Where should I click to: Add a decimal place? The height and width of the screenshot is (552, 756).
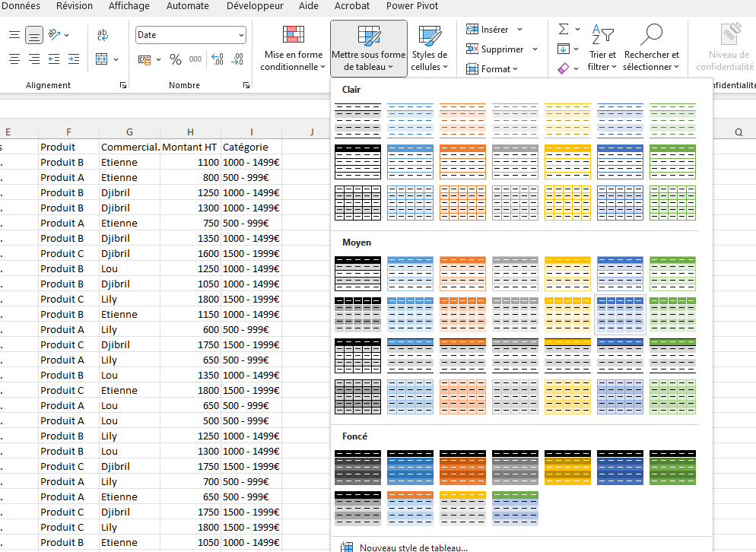(x=218, y=60)
